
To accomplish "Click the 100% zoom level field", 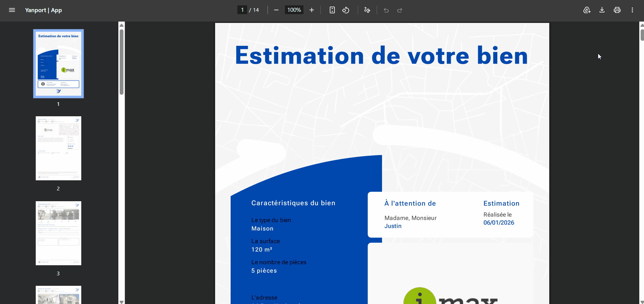I will pos(294,10).
